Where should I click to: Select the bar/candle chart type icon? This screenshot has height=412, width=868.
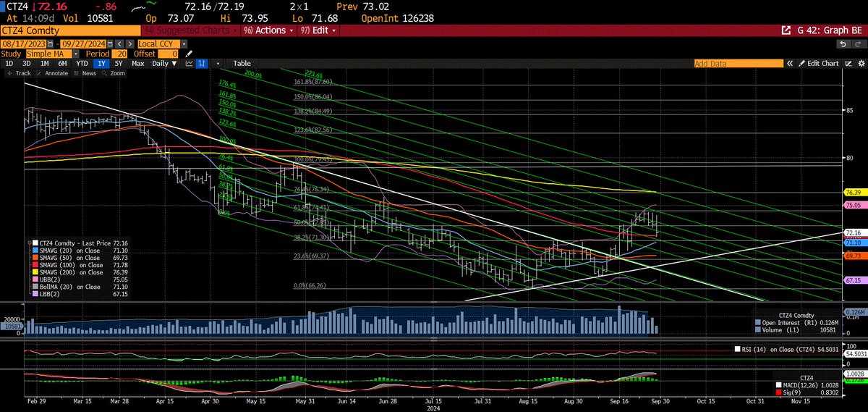[202, 64]
